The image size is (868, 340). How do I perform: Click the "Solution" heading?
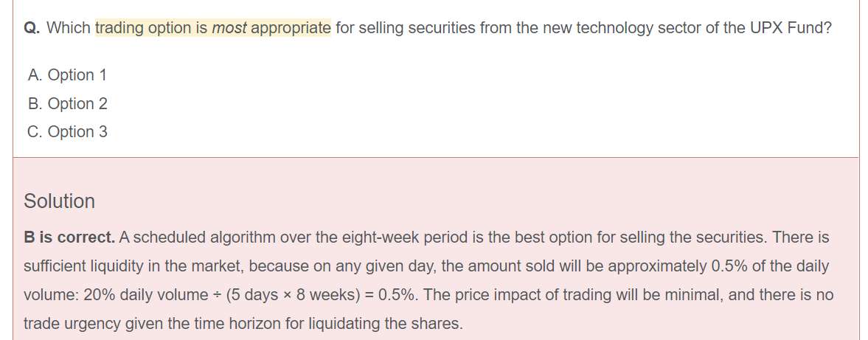(59, 201)
